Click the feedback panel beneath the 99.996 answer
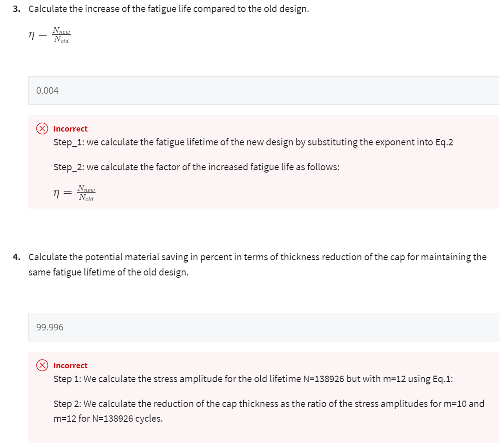 click(263, 397)
